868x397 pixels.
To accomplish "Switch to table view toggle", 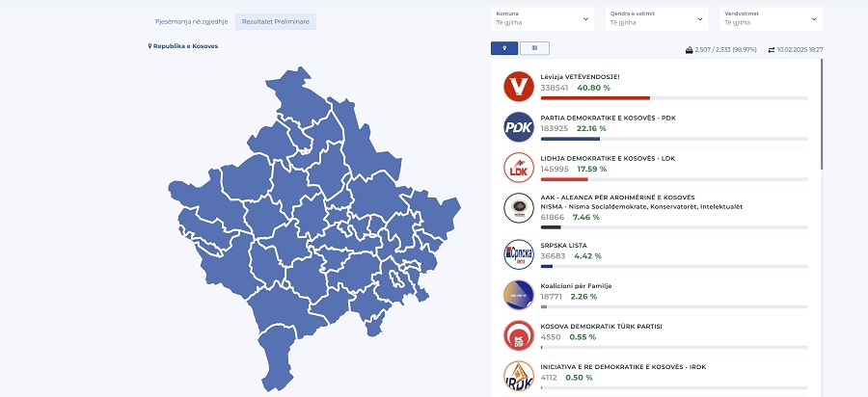I will pos(533,47).
